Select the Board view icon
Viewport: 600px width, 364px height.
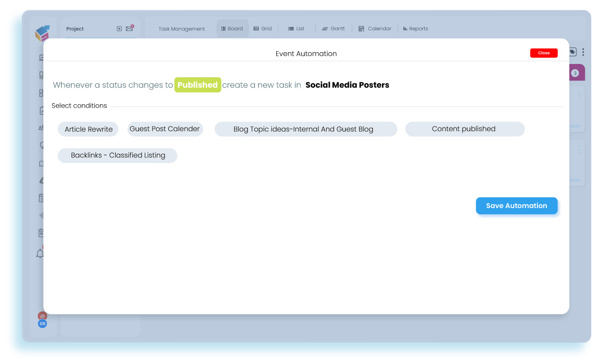click(x=232, y=28)
